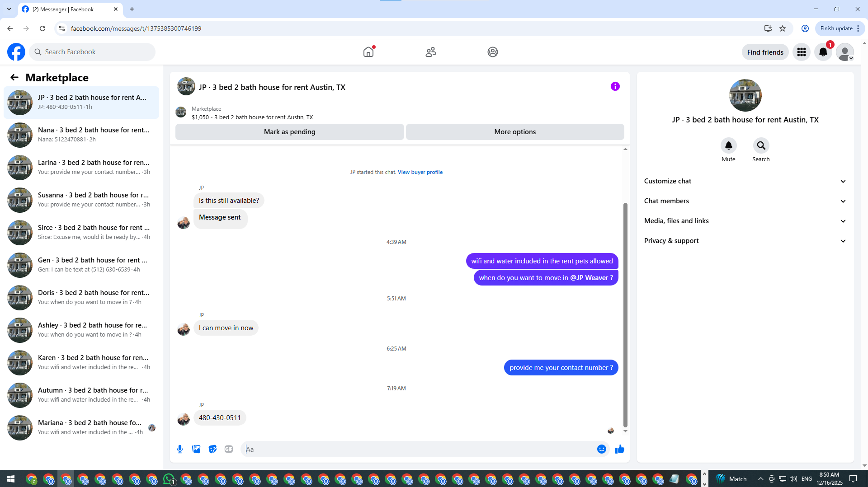Open the account profile picture menu
The width and height of the screenshot is (868, 487).
tap(844, 52)
